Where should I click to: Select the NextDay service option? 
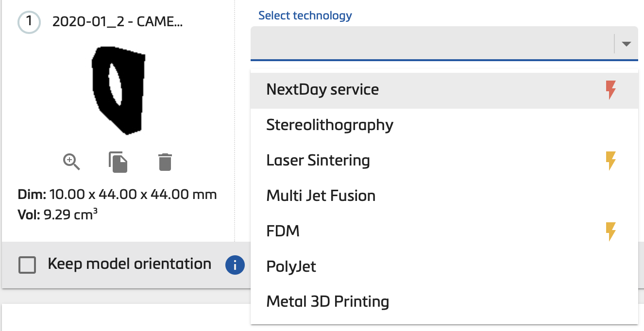pyautogui.click(x=322, y=89)
